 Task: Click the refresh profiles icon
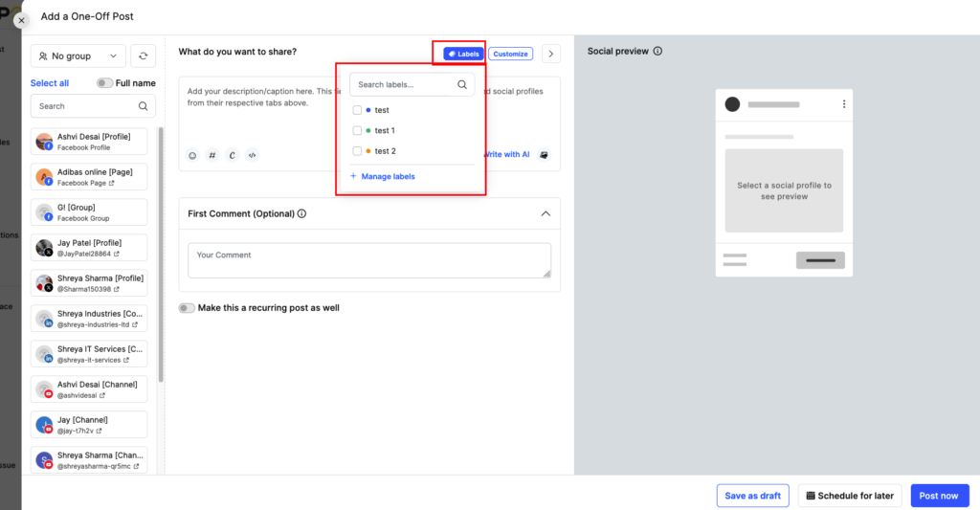point(144,55)
